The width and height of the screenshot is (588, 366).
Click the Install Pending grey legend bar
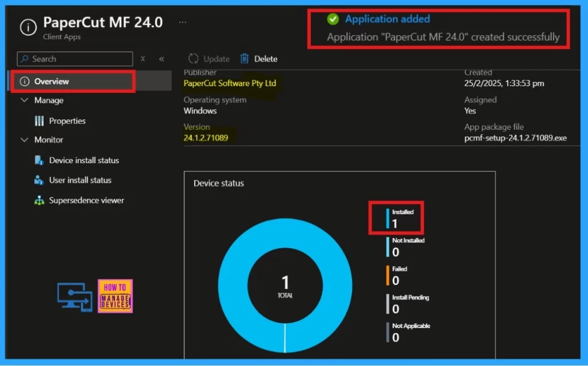pyautogui.click(x=388, y=304)
